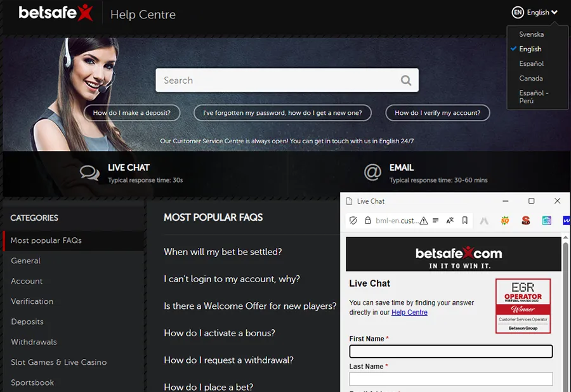Click the Help Centre link in Live Chat

tap(409, 312)
